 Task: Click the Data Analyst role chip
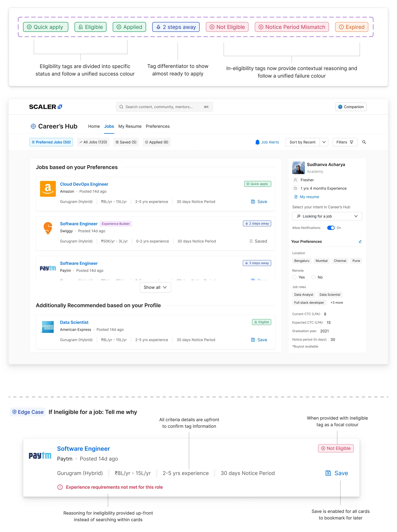(x=304, y=295)
